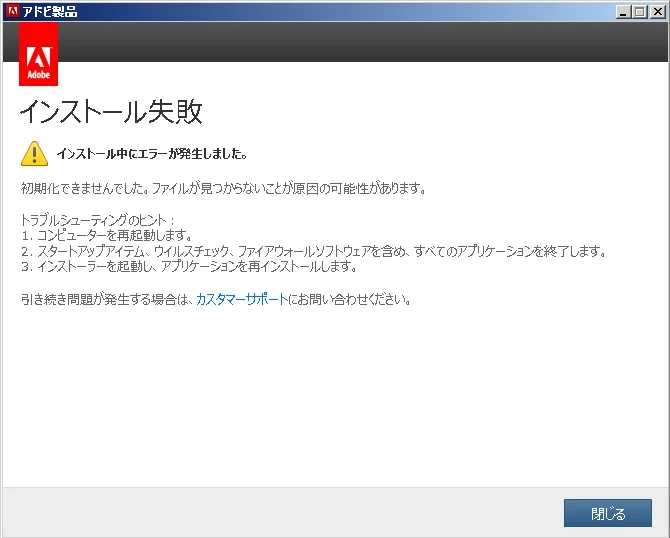Open the カスタマーサポート link
The height and width of the screenshot is (538, 670).
242,299
